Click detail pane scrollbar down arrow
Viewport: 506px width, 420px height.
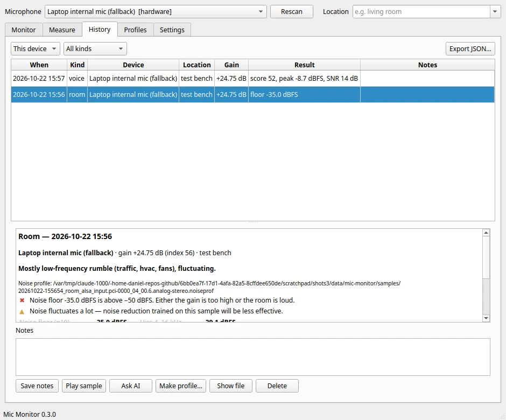coord(486,318)
